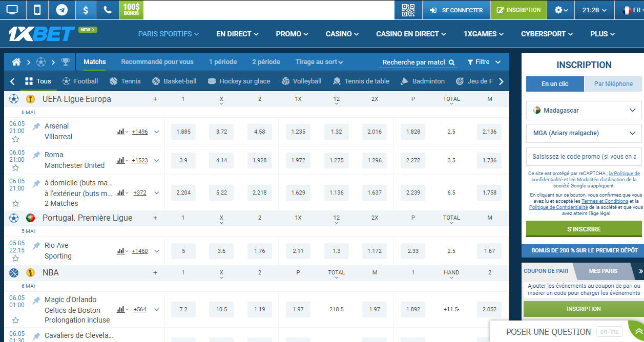The image size is (644, 342).
Task: Click Portugal flag icon in league header
Action: 30,218
